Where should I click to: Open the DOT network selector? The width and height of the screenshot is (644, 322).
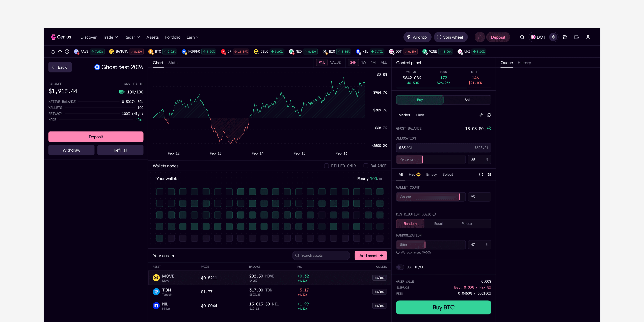tap(538, 37)
